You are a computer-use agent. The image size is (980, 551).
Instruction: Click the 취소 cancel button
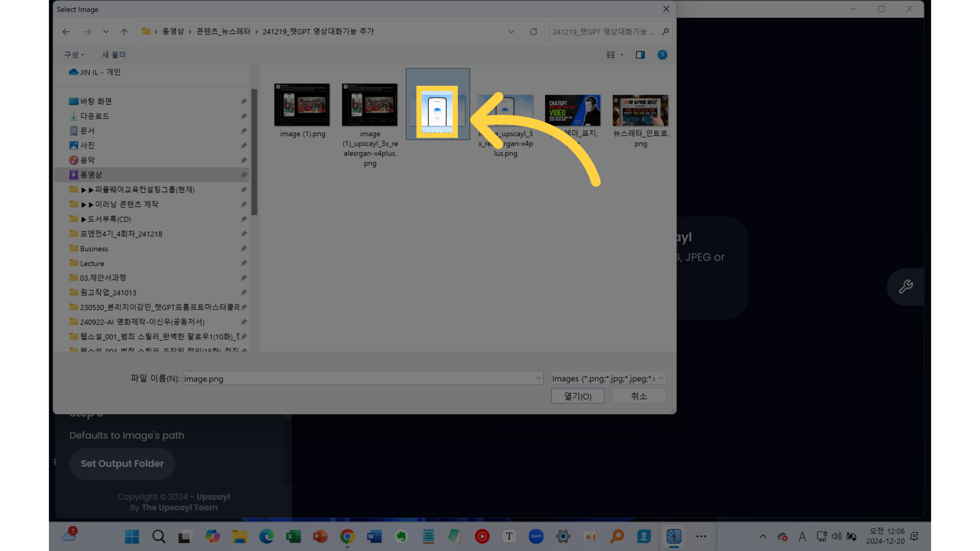639,396
